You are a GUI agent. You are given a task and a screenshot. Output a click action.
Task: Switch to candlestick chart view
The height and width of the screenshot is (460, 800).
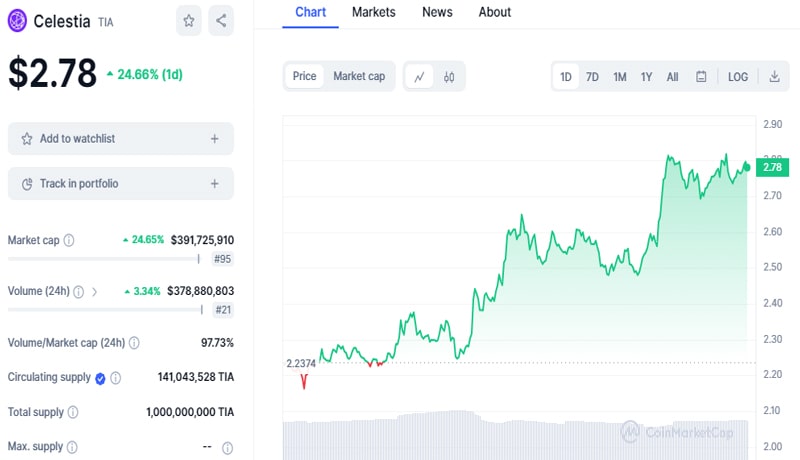click(x=449, y=77)
